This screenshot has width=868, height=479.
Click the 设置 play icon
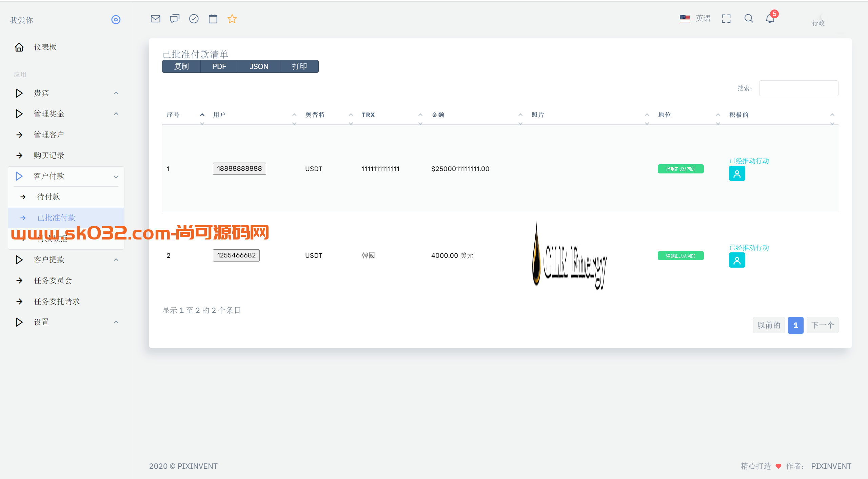coord(19,322)
